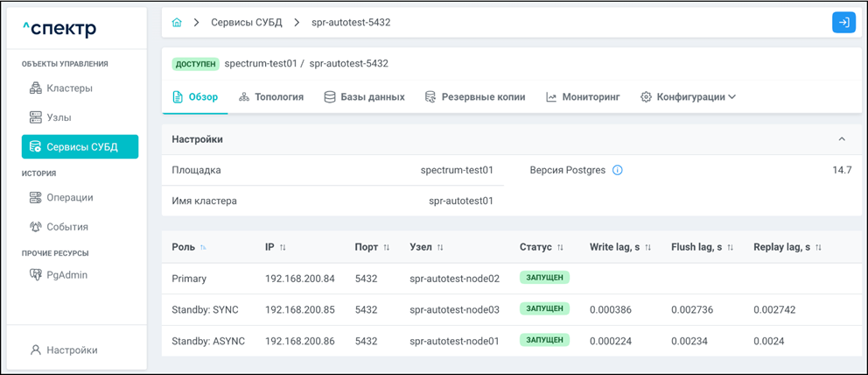Click the logout icon button top right

[843, 23]
